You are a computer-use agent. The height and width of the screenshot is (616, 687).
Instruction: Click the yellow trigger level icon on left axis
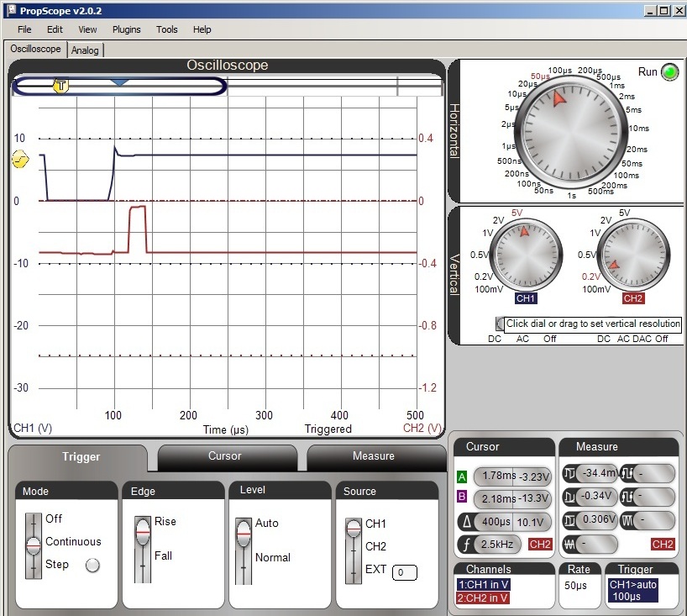(x=20, y=160)
